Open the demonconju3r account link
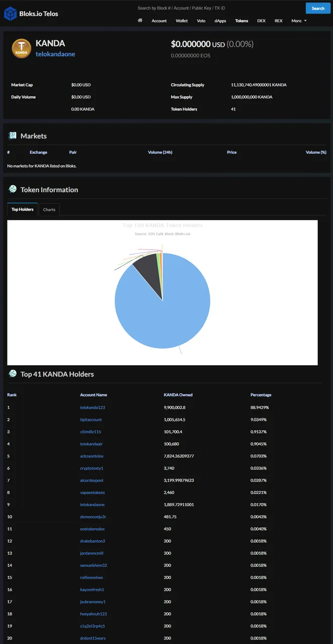The width and height of the screenshot is (333, 644). 93,517
